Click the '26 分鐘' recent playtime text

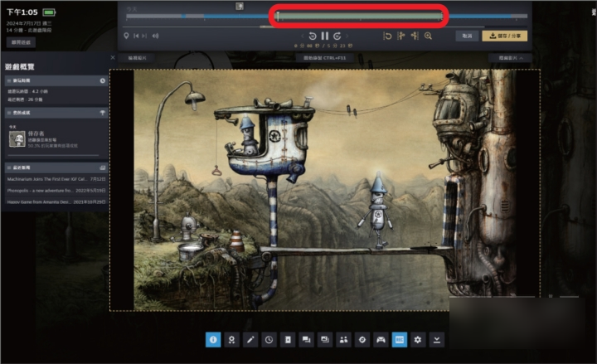35,99
